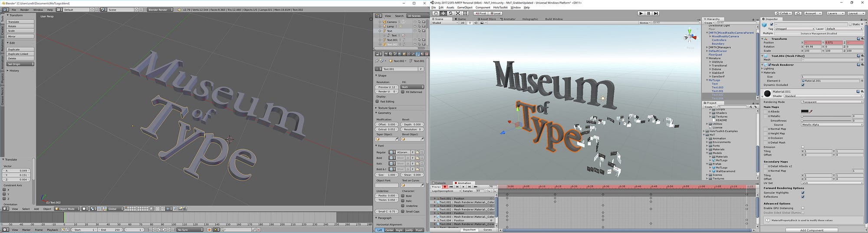Go to previous keyframe in Animation window
Viewport: 868px width, 233px height.
click(457, 187)
